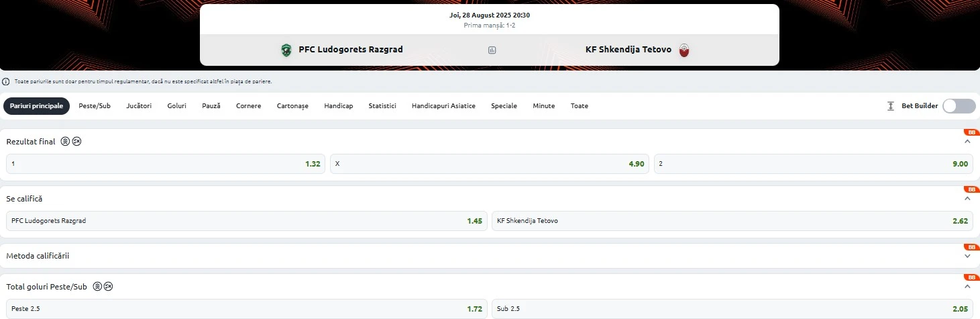Viewport: 980px width, 319px height.
Task: Pick PFC Ludogorets Razgrad to qualify at 1.45
Action: (247, 221)
